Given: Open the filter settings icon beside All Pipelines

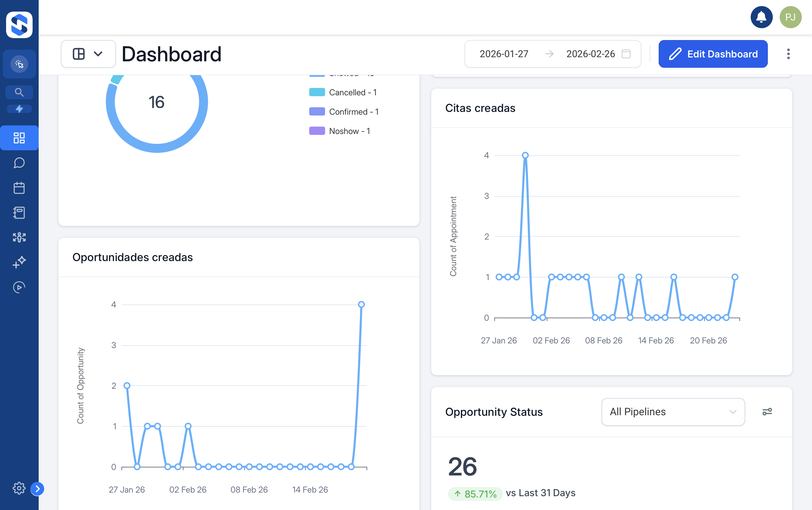Looking at the screenshot, I should [x=768, y=411].
